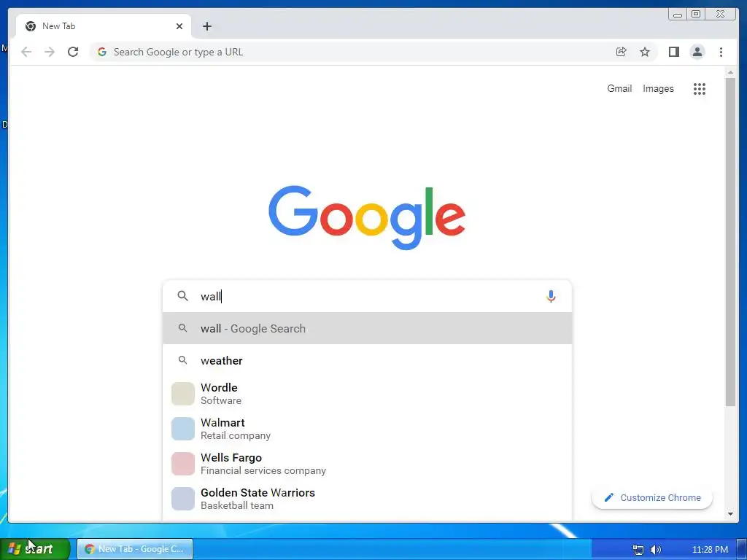The height and width of the screenshot is (560, 747).
Task: Click the scrollbar up arrow
Action: point(730,73)
